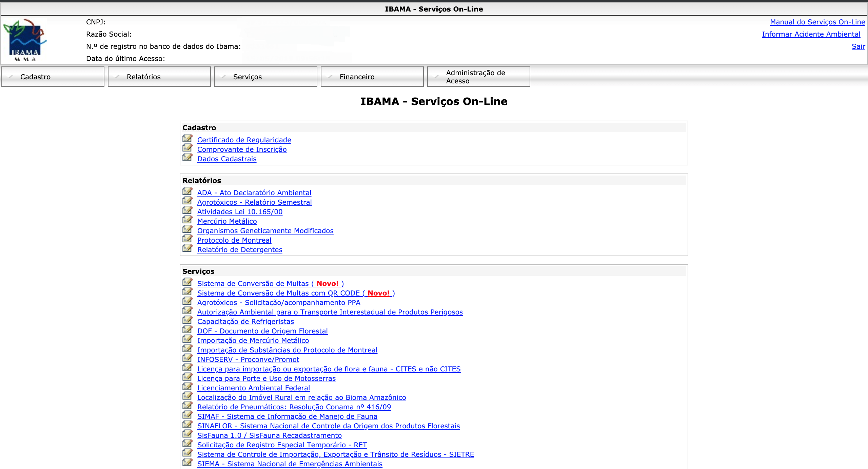The width and height of the screenshot is (868, 469).
Task: Open Certificado de Regularidade link
Action: click(x=244, y=140)
